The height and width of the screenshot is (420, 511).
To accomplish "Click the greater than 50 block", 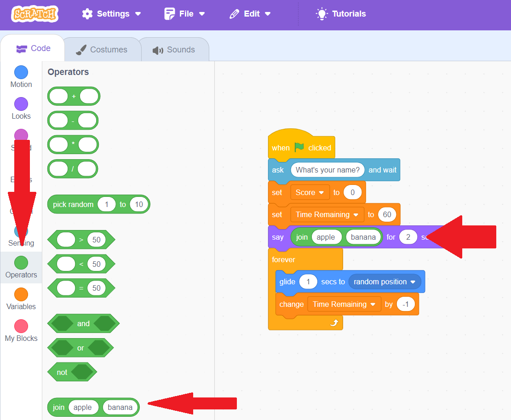I will [x=81, y=240].
